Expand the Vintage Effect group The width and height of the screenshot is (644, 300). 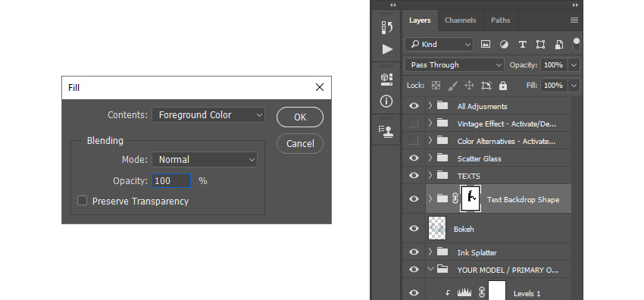430,123
